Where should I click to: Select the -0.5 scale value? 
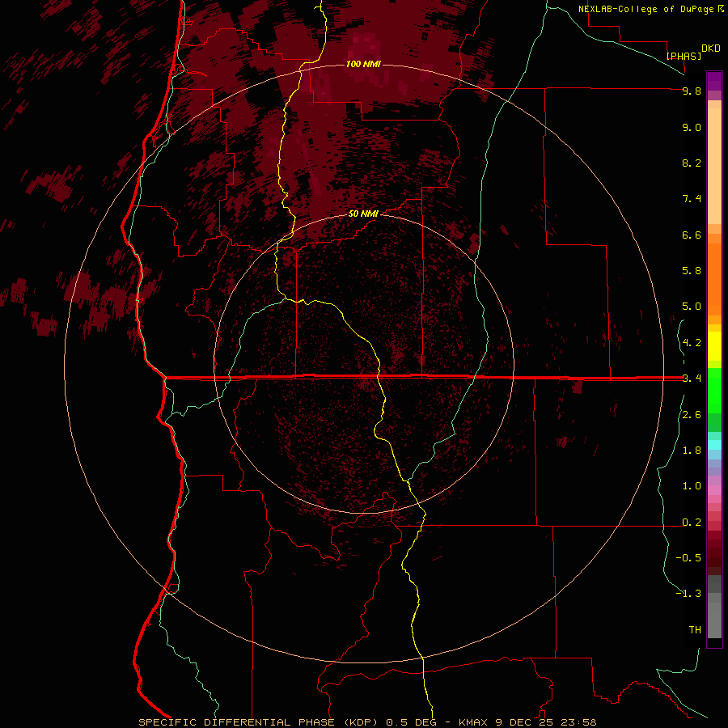click(688, 558)
